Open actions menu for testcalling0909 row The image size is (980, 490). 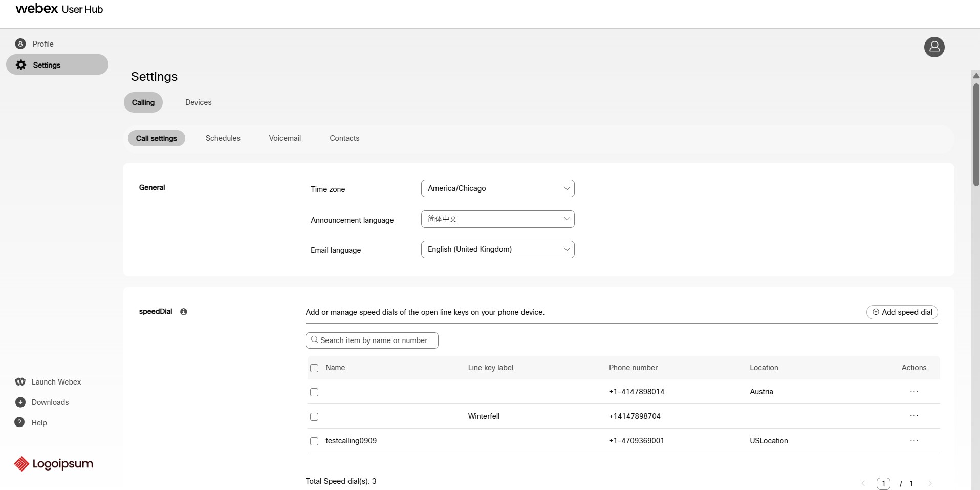click(914, 440)
